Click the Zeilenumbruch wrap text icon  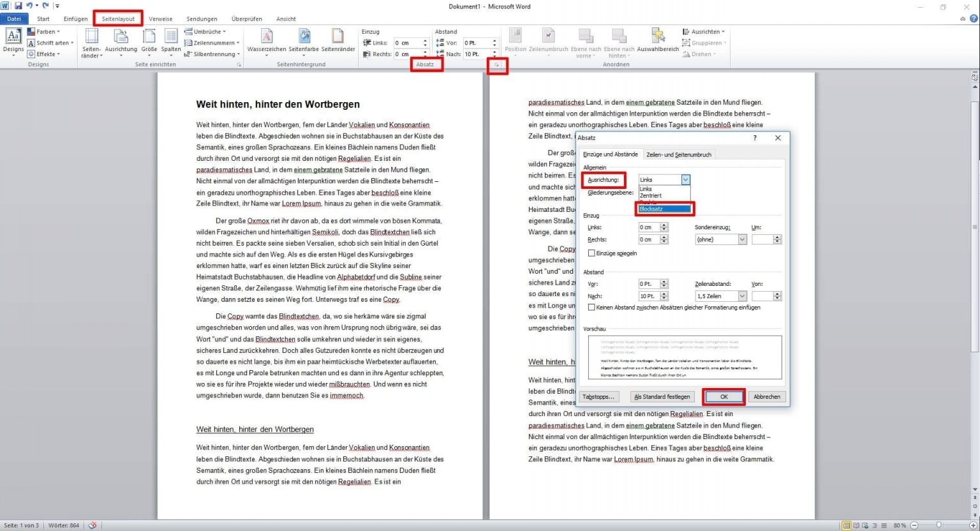coord(548,36)
